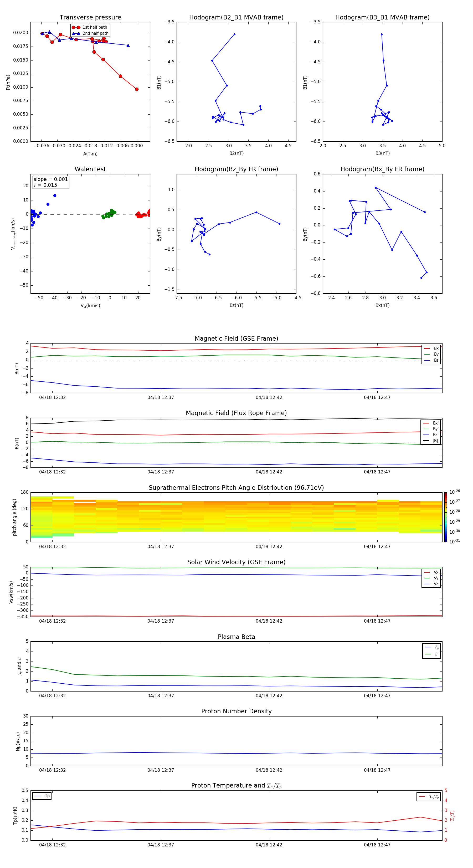
Task: Click the 'Suprathermal Electrons Pitch Angle Distribution (96.71eV)' title
Action: (236, 488)
